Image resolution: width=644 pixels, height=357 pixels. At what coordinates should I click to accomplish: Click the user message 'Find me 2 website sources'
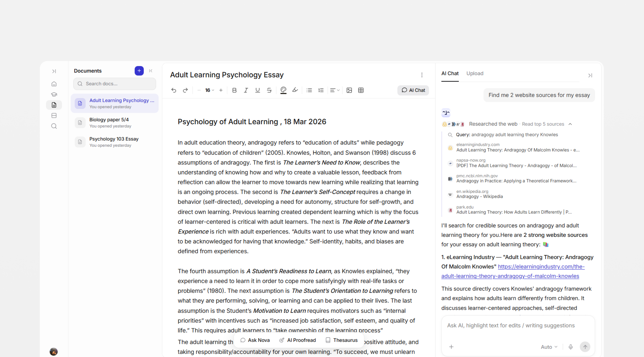(x=539, y=95)
